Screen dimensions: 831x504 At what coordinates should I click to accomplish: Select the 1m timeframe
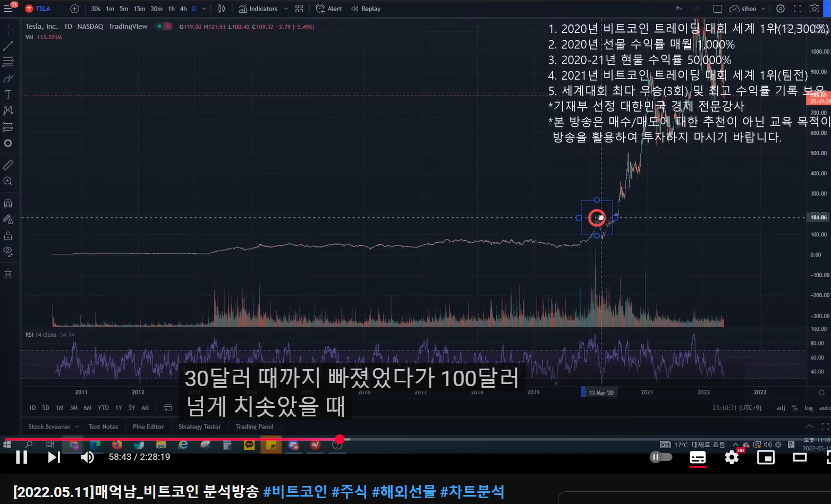tap(110, 8)
